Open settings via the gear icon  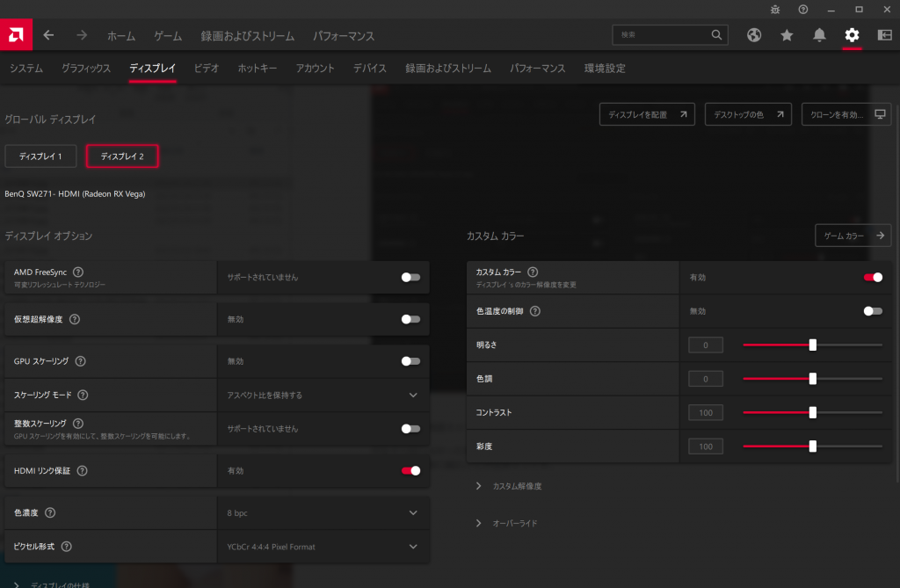pyautogui.click(x=851, y=35)
